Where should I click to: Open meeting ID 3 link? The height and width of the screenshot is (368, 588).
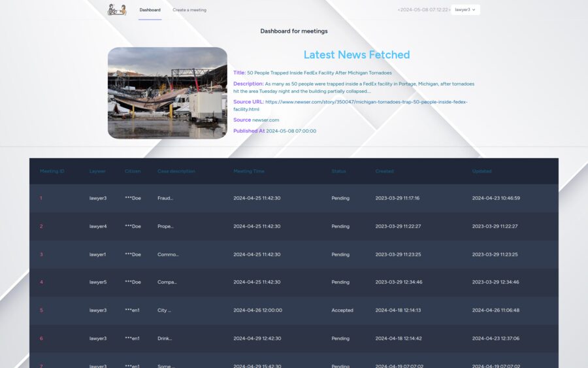pyautogui.click(x=41, y=254)
